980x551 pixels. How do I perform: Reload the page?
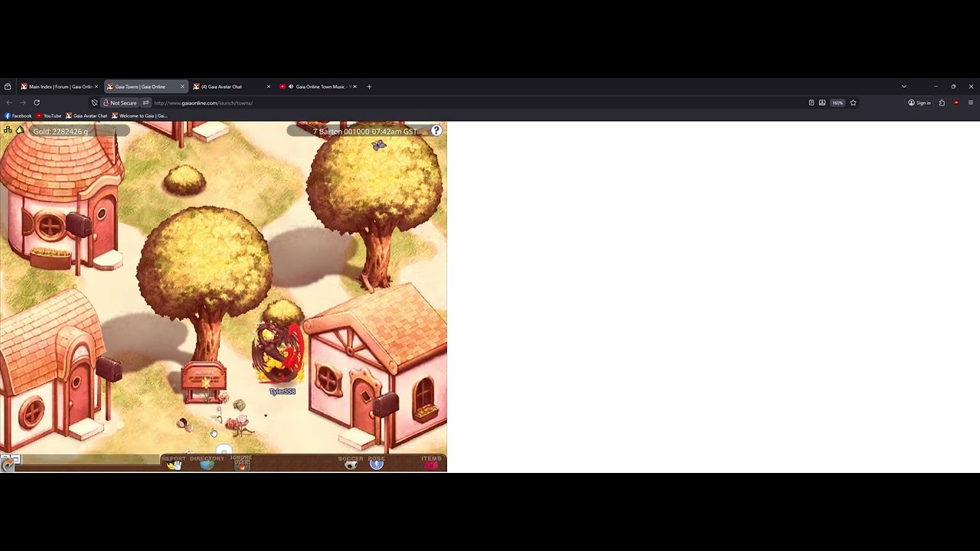[x=36, y=103]
